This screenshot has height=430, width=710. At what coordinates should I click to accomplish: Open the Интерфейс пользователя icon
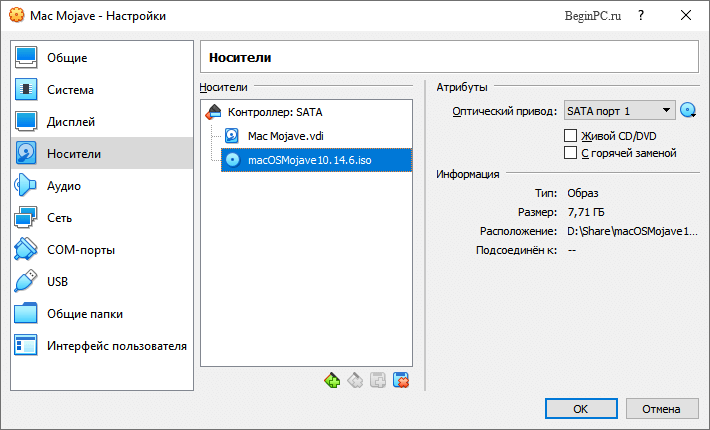pos(26,345)
